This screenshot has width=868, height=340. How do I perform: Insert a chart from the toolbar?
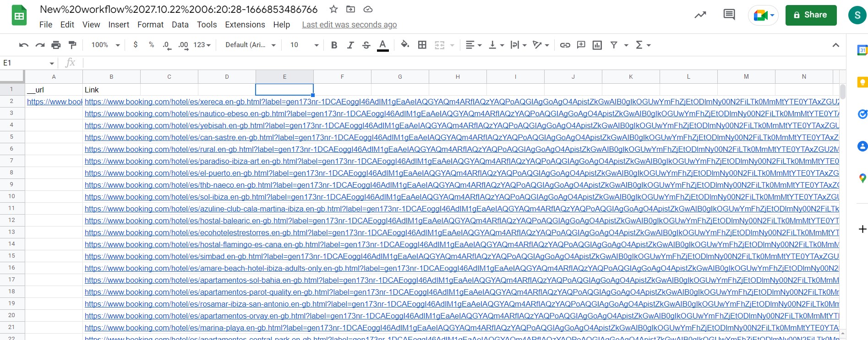tap(597, 45)
